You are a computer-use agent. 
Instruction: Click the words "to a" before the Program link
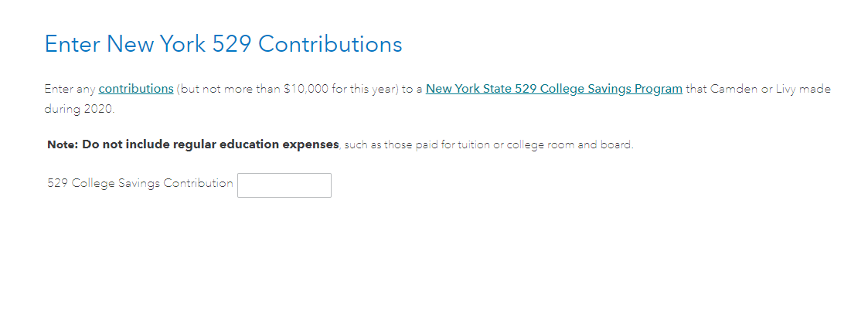[412, 89]
